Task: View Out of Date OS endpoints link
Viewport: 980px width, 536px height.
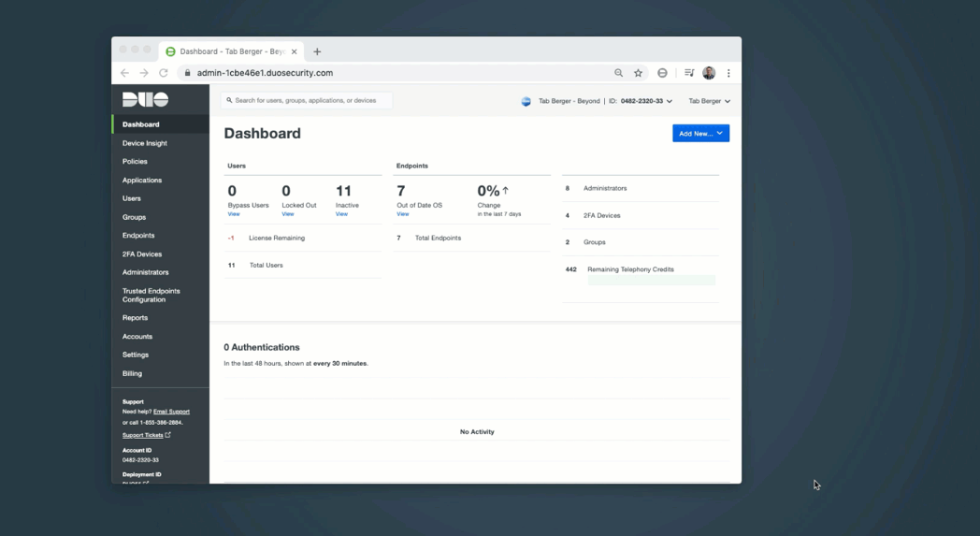Action: 402,214
